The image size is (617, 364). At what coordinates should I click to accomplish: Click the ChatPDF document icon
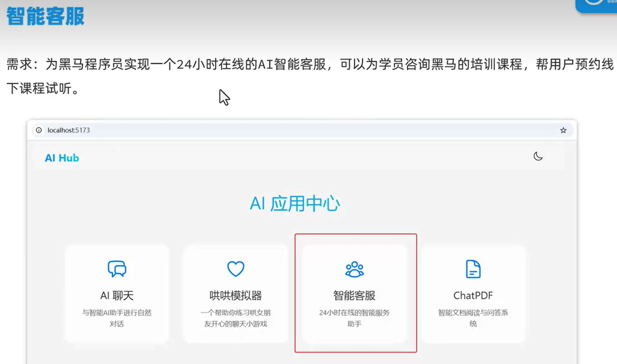pos(473,269)
